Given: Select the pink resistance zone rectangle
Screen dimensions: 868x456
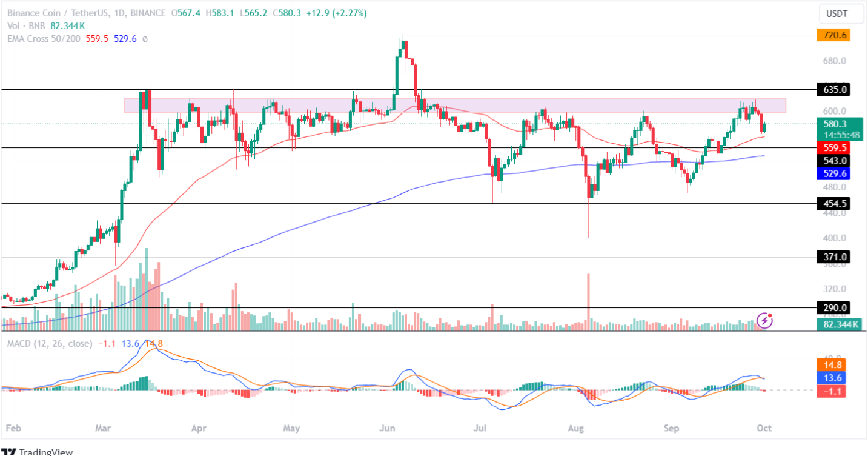Looking at the screenshot, I should pos(455,106).
